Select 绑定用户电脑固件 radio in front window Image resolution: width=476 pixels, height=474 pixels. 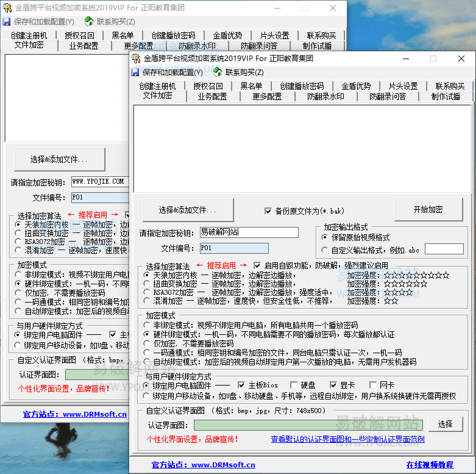146,386
